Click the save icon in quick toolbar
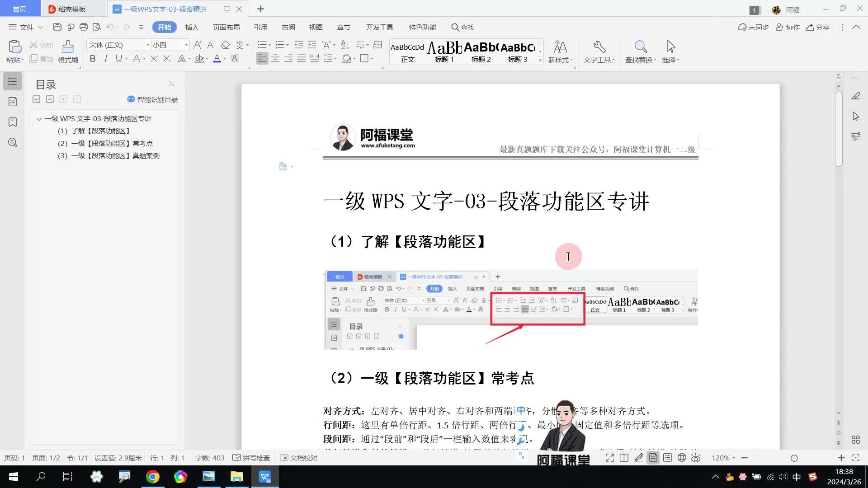868x488 pixels. coord(57,27)
